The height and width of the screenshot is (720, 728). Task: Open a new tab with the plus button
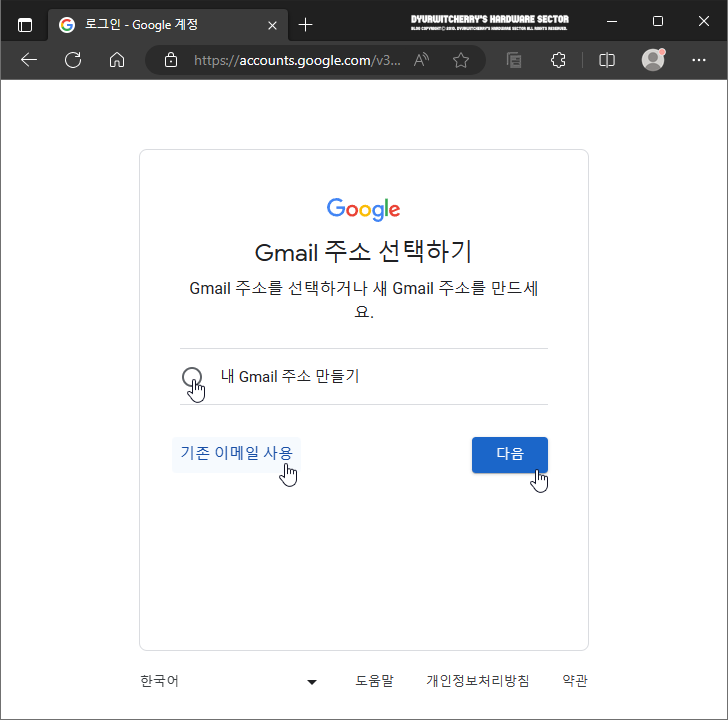305,25
